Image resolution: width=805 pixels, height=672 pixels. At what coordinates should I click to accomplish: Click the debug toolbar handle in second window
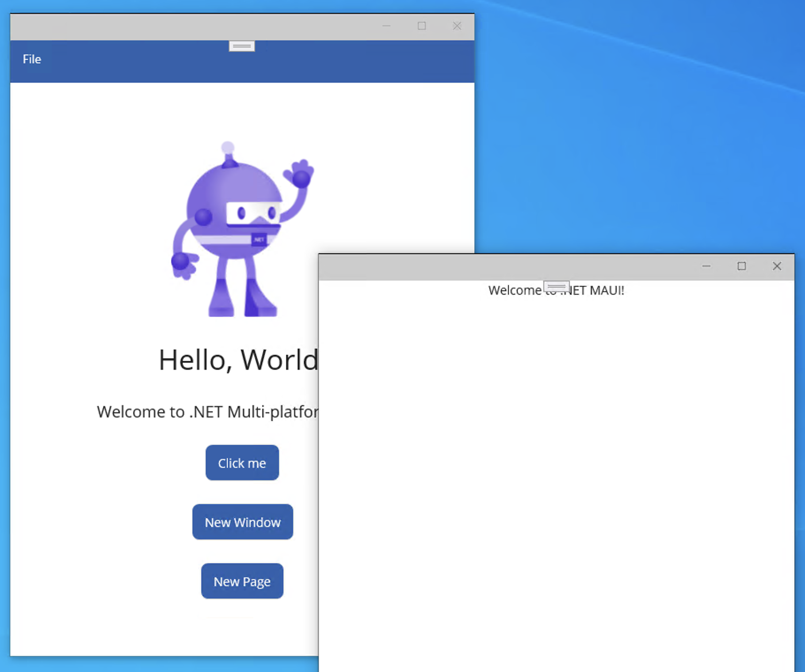pyautogui.click(x=556, y=286)
